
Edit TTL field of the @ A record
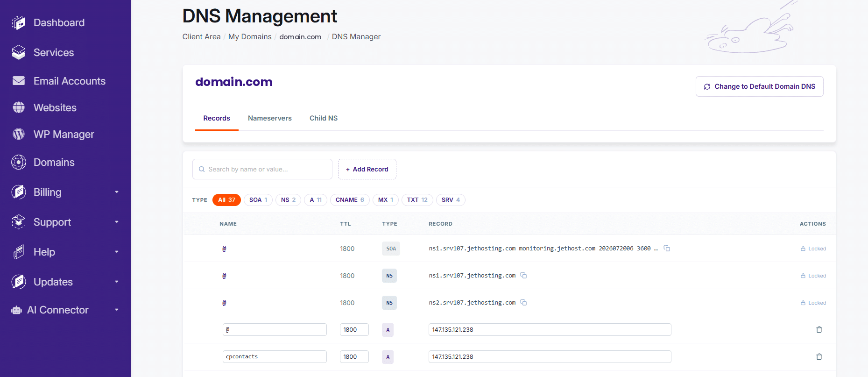pyautogui.click(x=354, y=329)
